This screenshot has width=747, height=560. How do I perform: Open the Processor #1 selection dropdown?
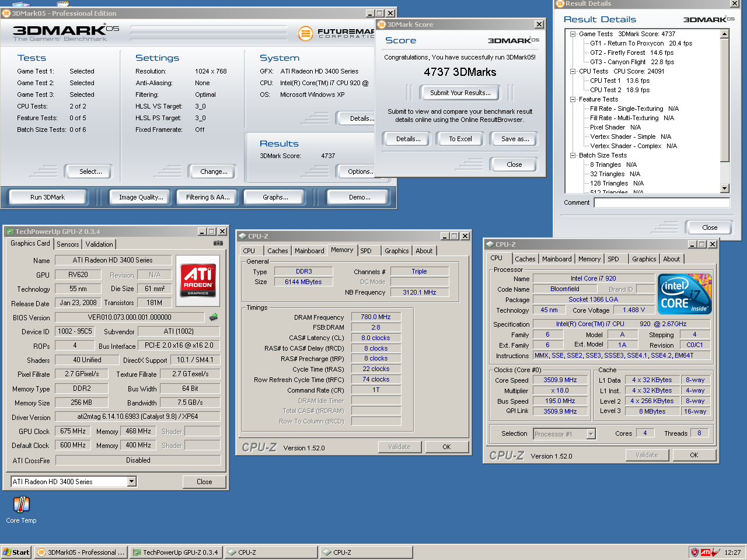point(591,433)
